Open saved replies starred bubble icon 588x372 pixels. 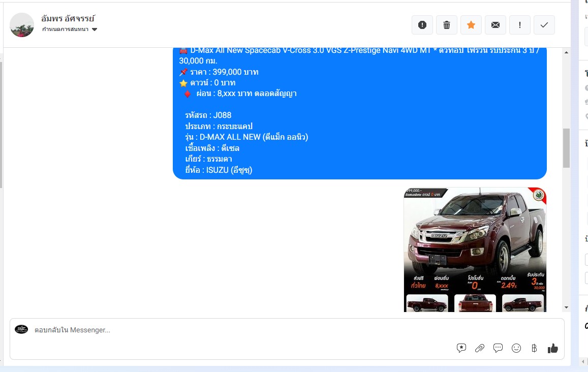click(461, 348)
